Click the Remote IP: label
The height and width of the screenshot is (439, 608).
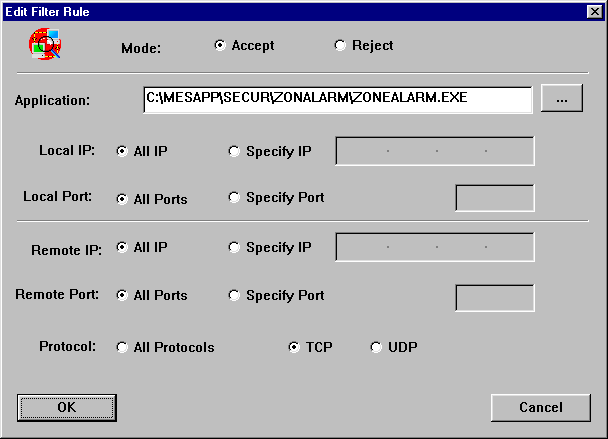(67, 250)
